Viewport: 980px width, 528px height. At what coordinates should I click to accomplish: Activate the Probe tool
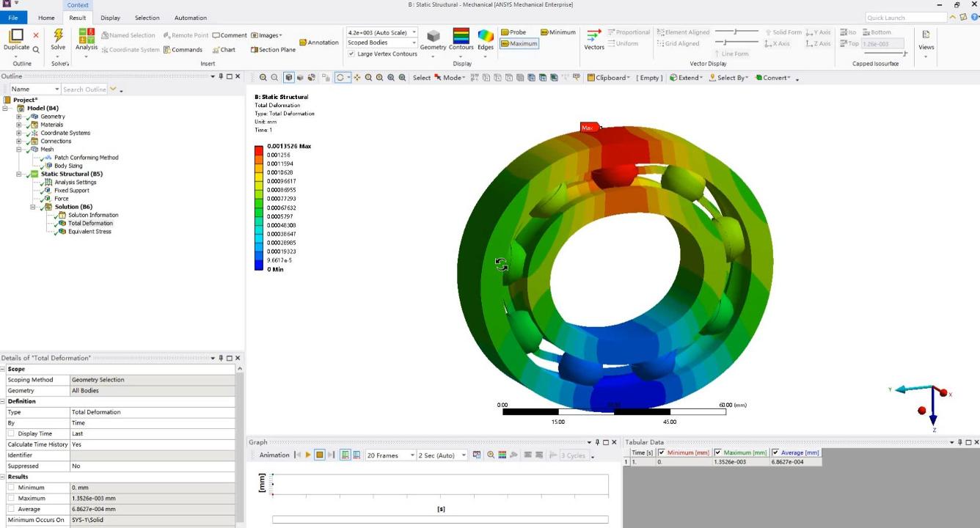(x=513, y=32)
